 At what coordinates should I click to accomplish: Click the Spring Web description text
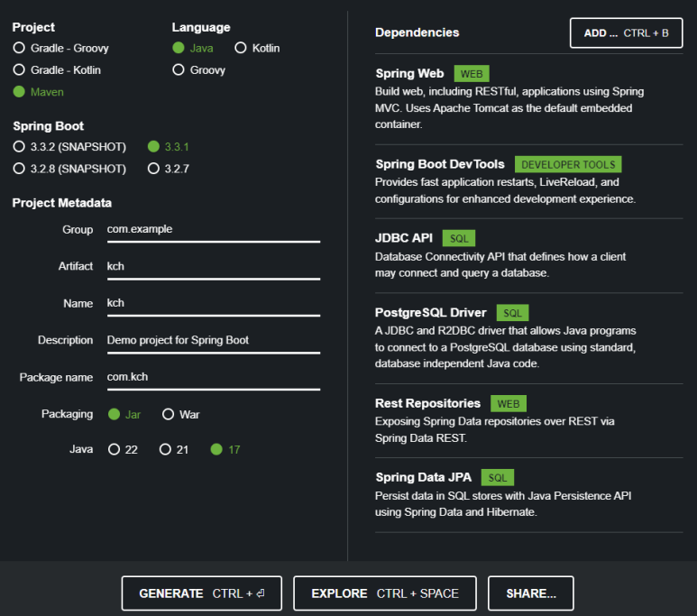pos(509,108)
